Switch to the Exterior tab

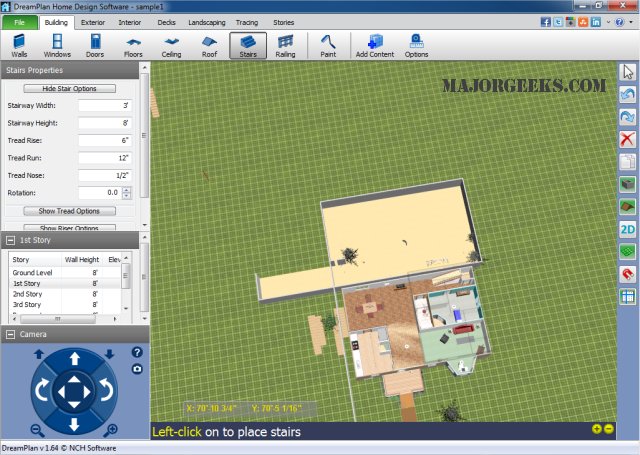[x=93, y=22]
